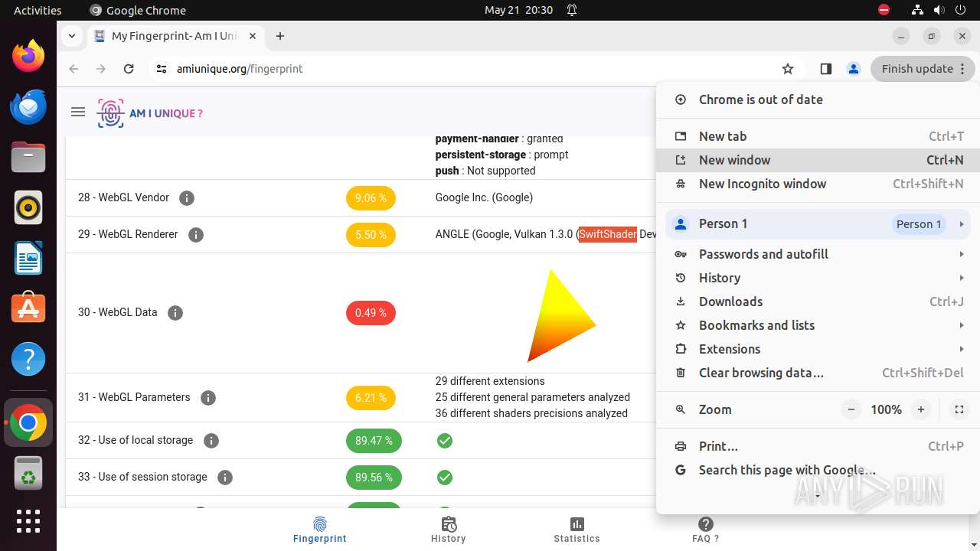Show info for Use of session storage
The image size is (980, 551).
[x=225, y=478]
